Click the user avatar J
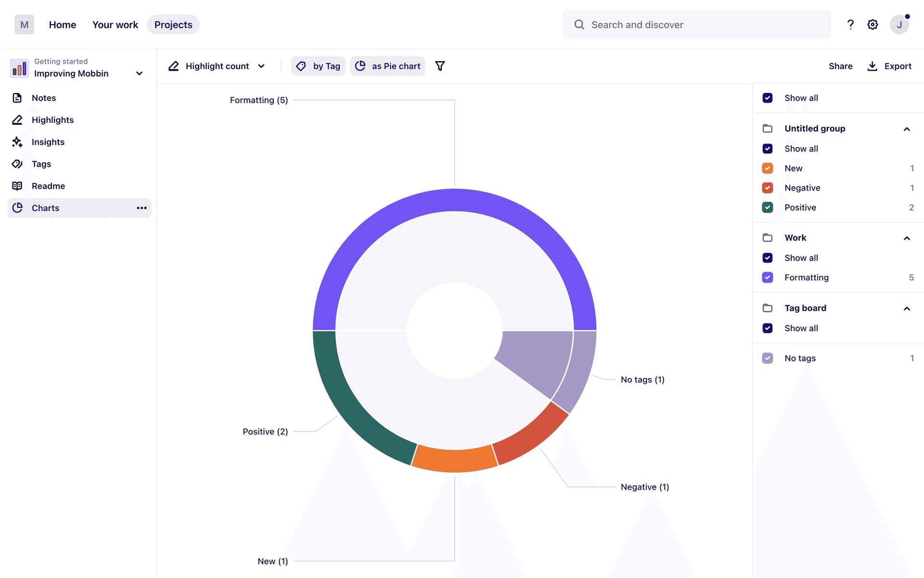 tap(899, 25)
